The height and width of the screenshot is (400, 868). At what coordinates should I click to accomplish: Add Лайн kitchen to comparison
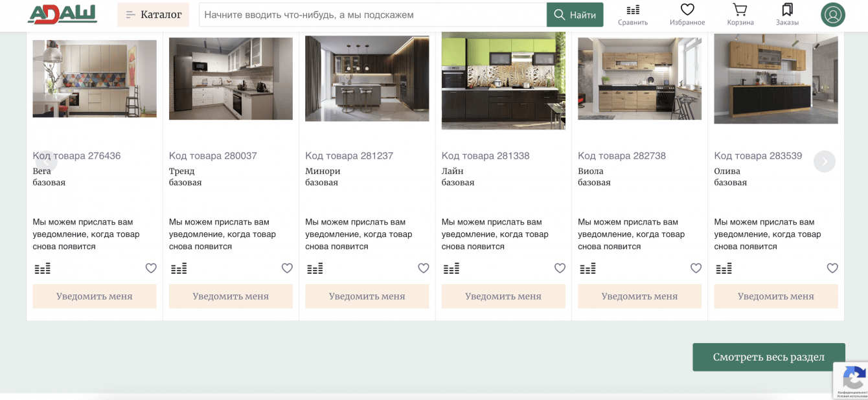pos(451,268)
